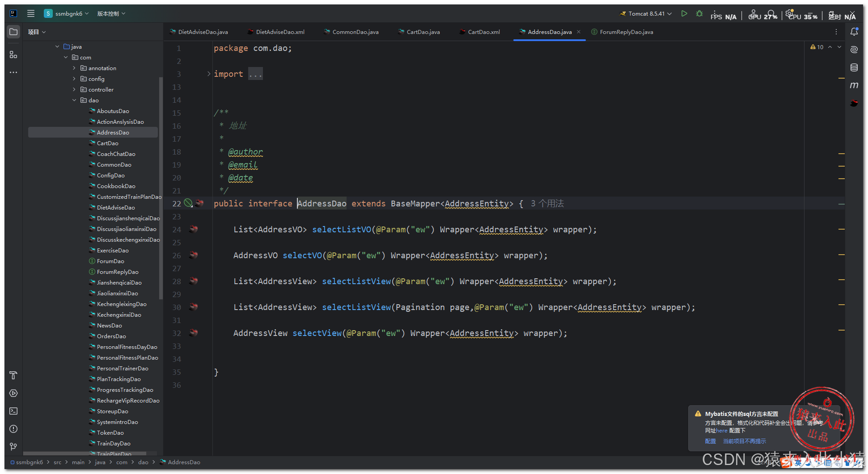Image resolution: width=868 pixels, height=474 pixels.
Task: Click the MyBatis gutter icon on line 28
Action: pyautogui.click(x=193, y=281)
